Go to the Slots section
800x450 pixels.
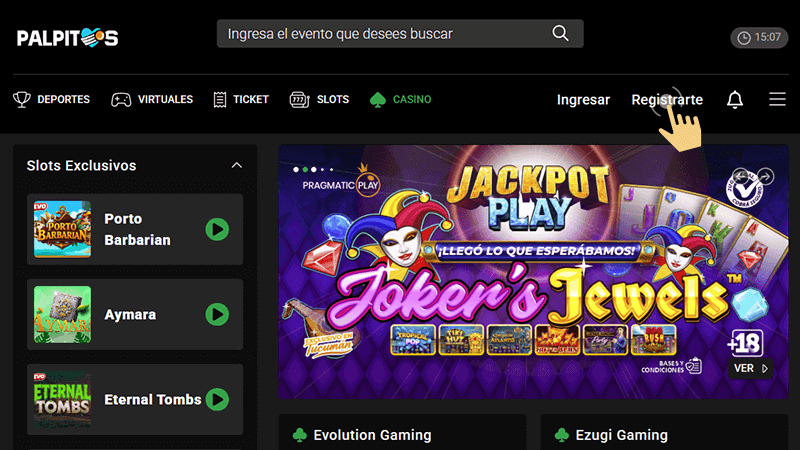pyautogui.click(x=319, y=100)
